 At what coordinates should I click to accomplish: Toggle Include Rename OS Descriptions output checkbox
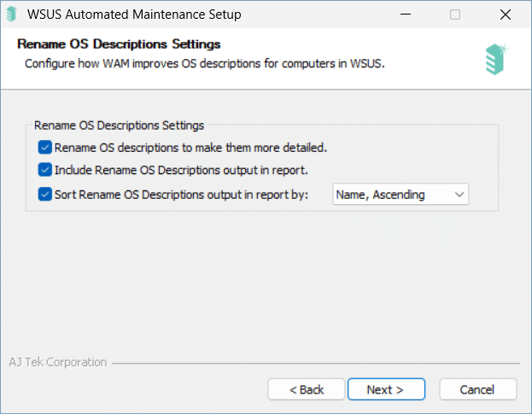(44, 170)
